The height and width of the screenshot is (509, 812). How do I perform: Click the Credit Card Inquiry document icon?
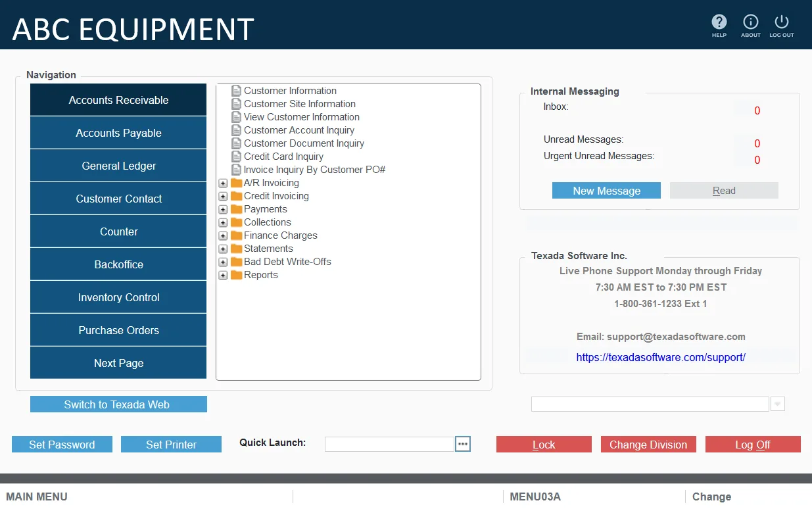coord(237,157)
